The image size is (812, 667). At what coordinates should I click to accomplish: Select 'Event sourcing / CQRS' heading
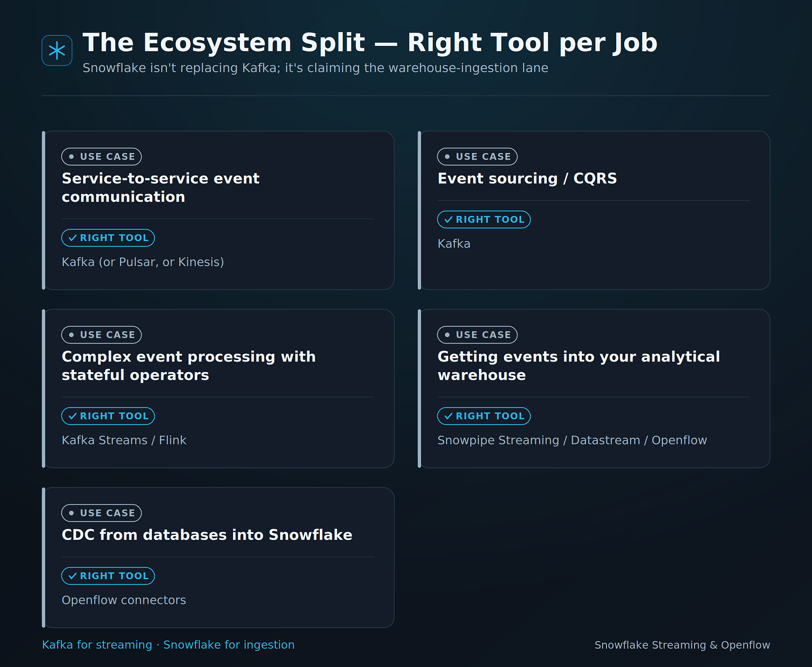[527, 178]
